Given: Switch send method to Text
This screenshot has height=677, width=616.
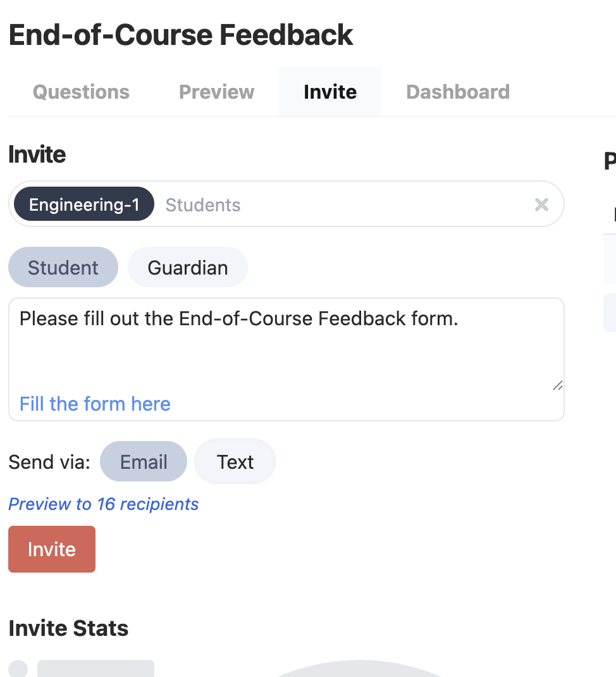Looking at the screenshot, I should pos(235,462).
